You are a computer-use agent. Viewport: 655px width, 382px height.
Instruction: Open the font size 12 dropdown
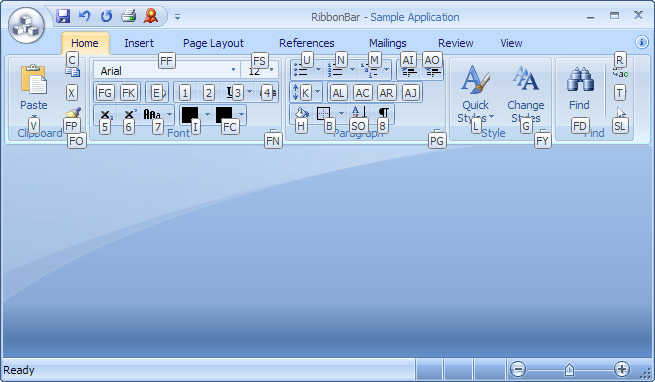click(272, 70)
